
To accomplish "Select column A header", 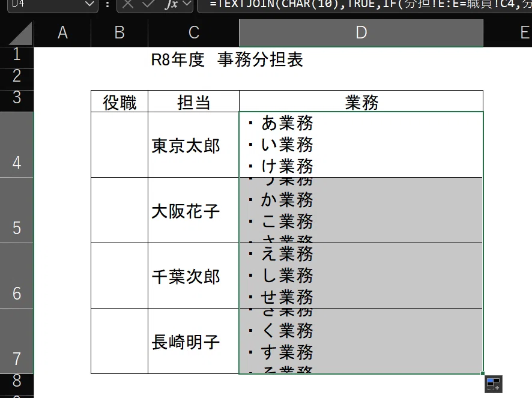I will (x=62, y=33).
